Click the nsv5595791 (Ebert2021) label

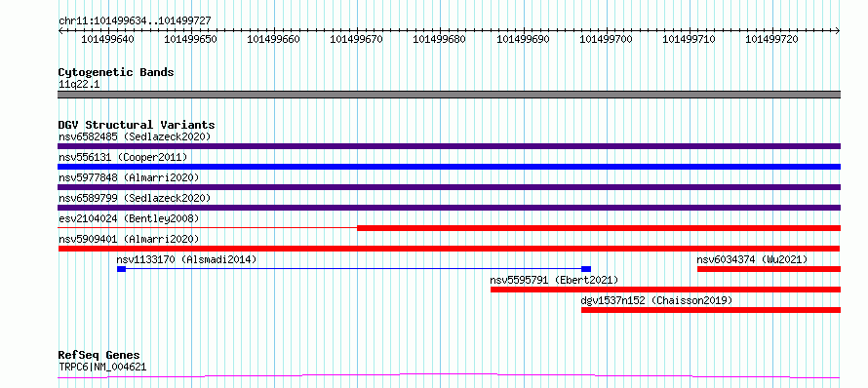(555, 280)
